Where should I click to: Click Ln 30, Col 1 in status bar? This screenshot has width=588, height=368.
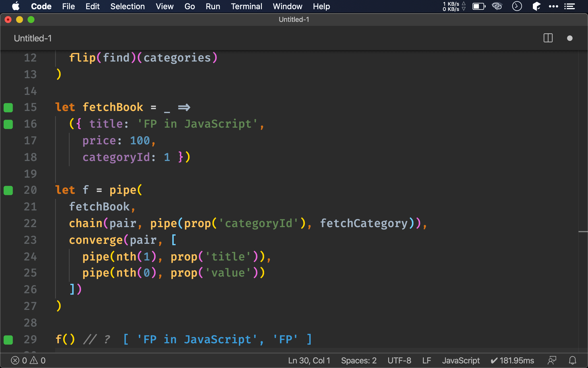[x=309, y=361]
